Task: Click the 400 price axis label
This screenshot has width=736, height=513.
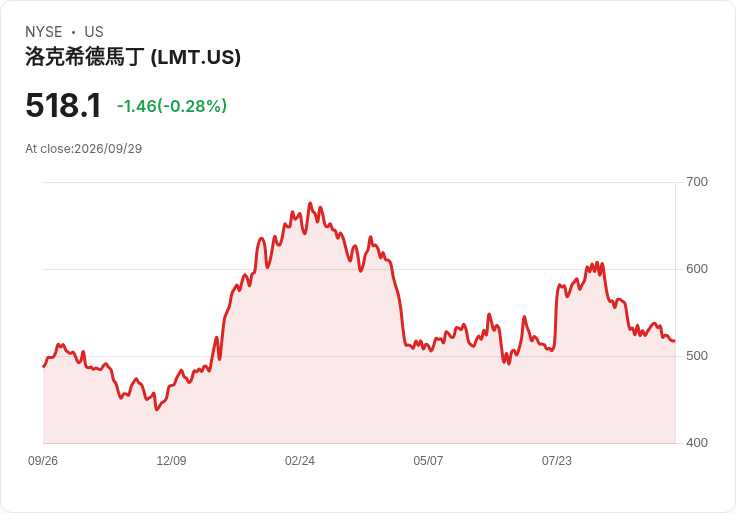Action: tap(697, 443)
